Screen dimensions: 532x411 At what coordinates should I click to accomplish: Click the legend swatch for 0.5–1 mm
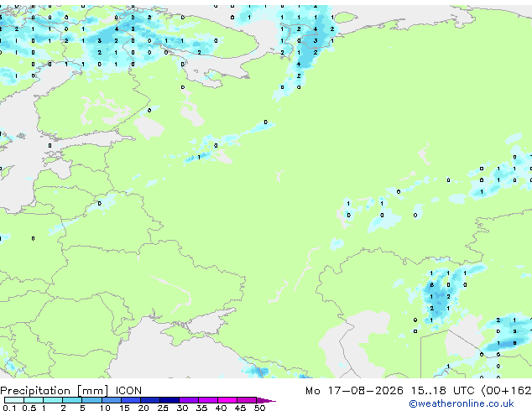[34, 400]
